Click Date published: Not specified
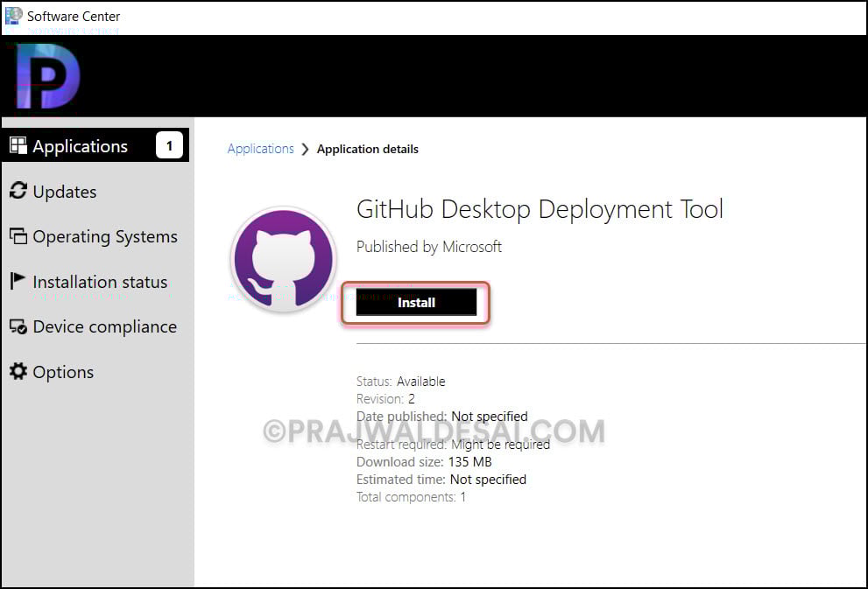 click(442, 417)
